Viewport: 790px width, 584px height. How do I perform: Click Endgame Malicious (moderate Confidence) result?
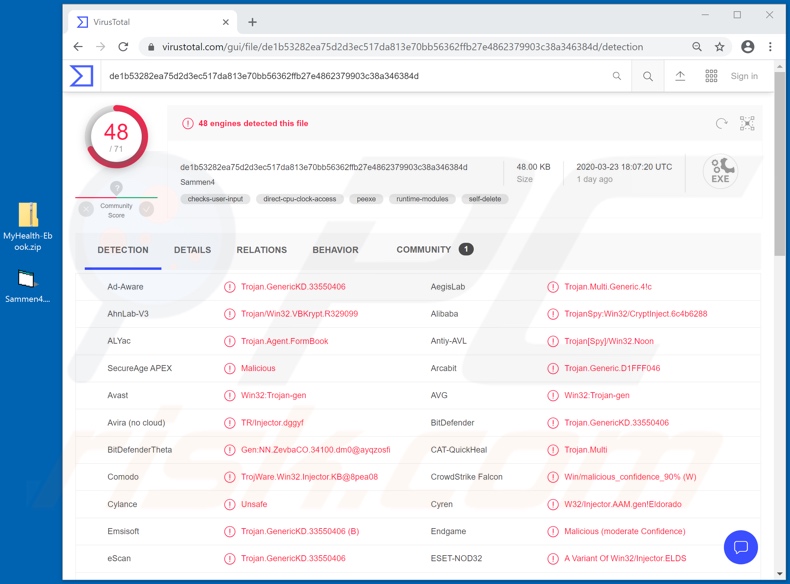[625, 532]
